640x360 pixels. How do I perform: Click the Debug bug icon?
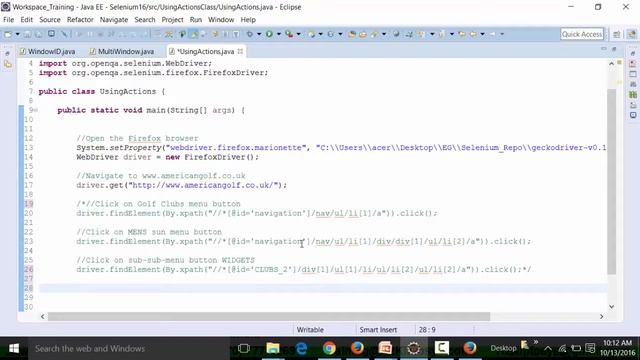(250, 34)
